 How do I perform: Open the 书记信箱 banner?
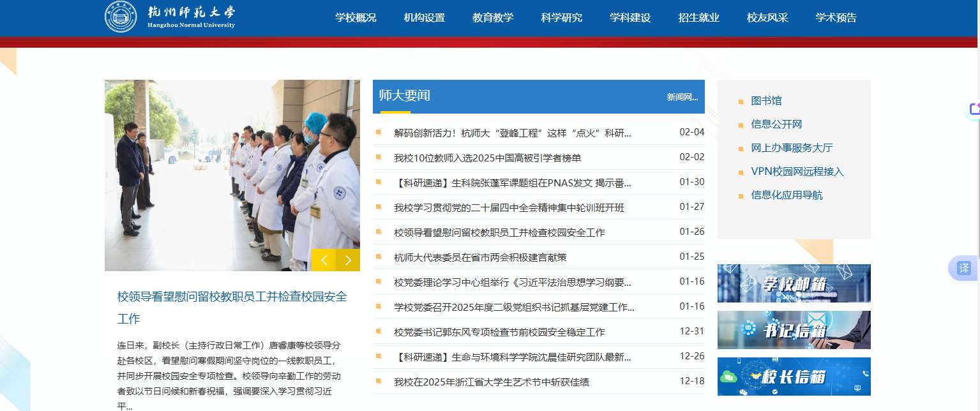[x=794, y=330]
